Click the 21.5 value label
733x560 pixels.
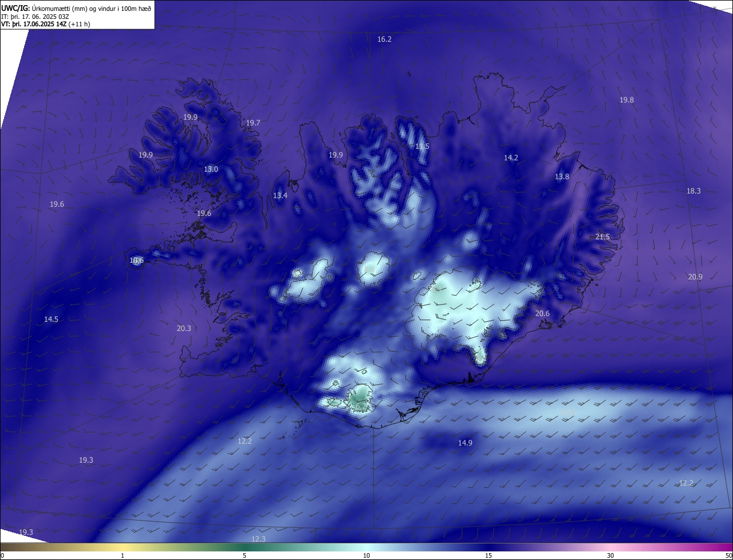602,236
